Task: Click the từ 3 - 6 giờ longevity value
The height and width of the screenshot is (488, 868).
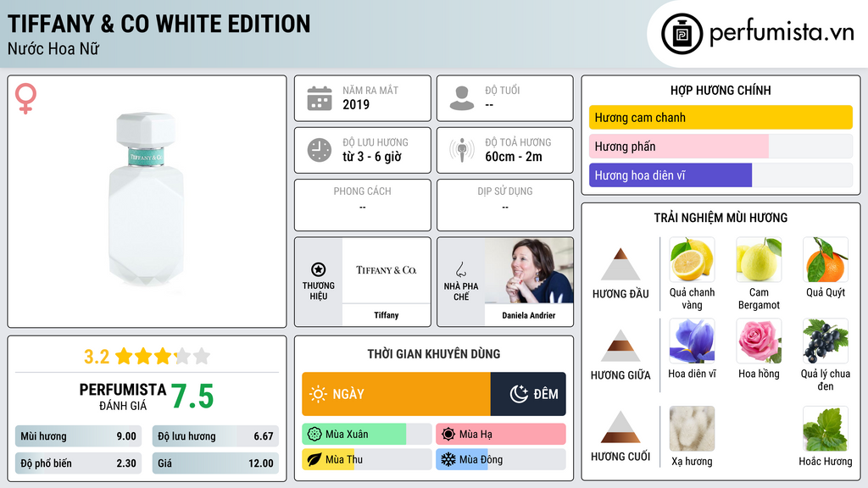Action: tap(372, 157)
